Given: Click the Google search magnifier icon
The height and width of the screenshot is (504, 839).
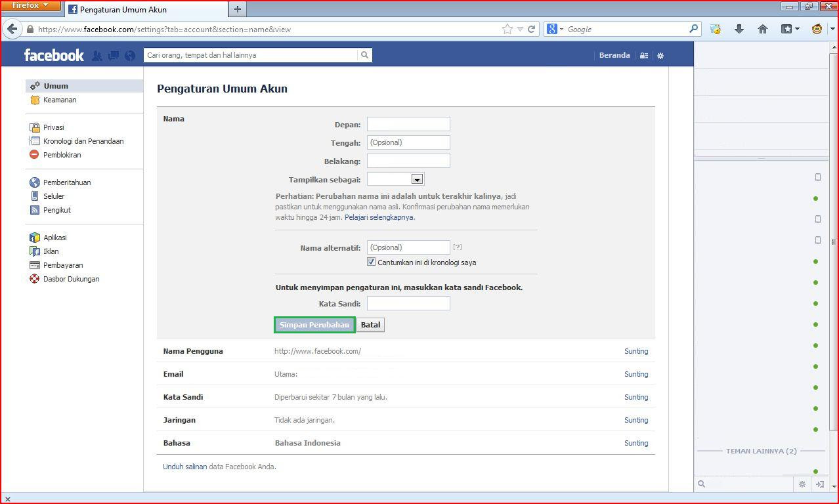Looking at the screenshot, I should point(693,29).
